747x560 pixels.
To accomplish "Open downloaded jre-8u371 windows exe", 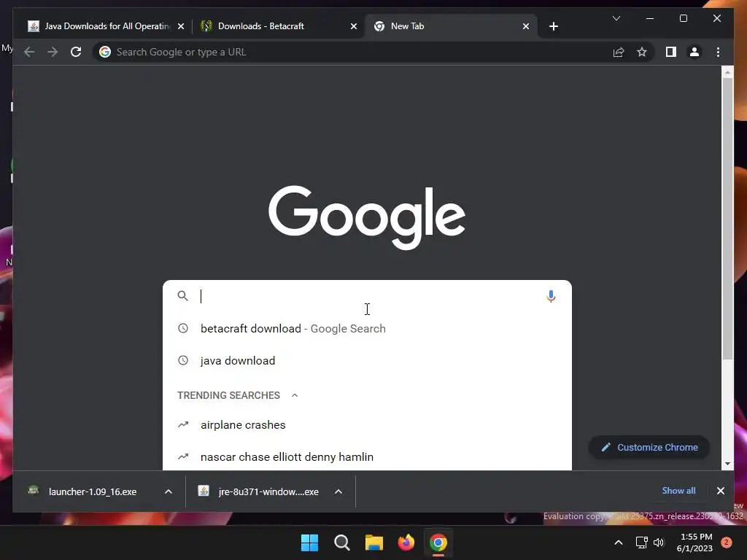I will (260, 491).
